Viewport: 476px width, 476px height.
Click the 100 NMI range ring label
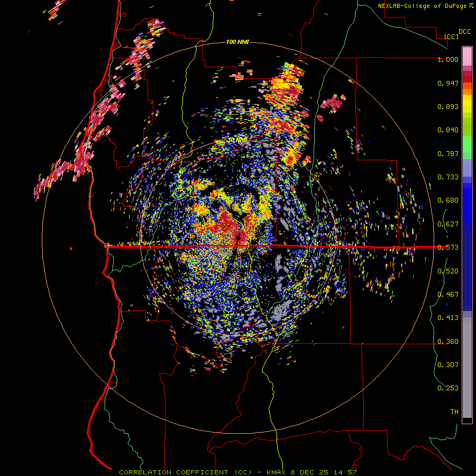coord(237,42)
